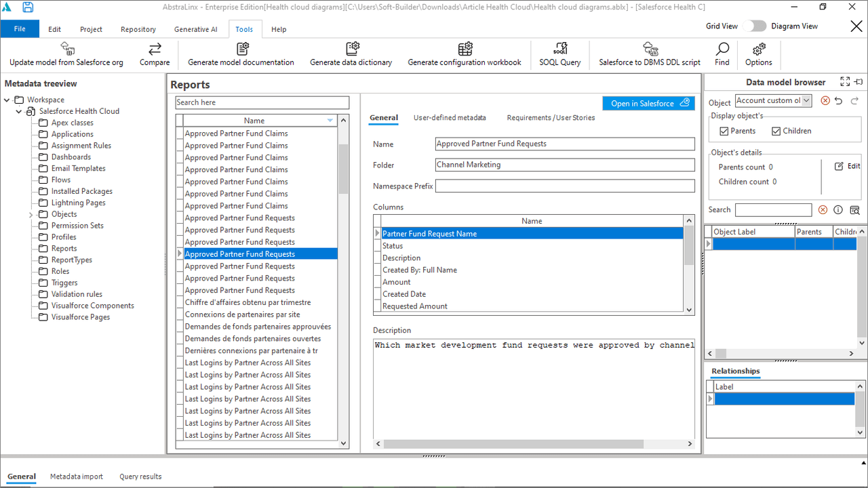Click the Namespace Prefix input field
868x488 pixels.
(565, 186)
